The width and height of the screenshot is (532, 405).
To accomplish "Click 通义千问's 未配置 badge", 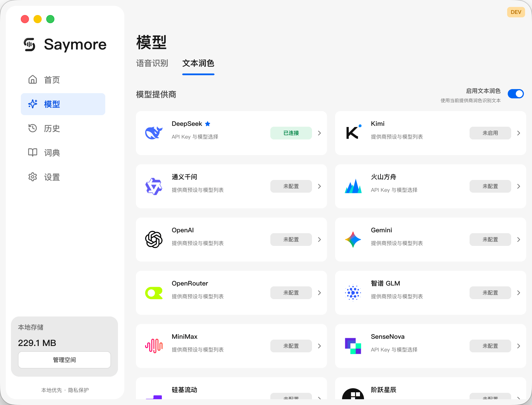I will pyautogui.click(x=291, y=186).
